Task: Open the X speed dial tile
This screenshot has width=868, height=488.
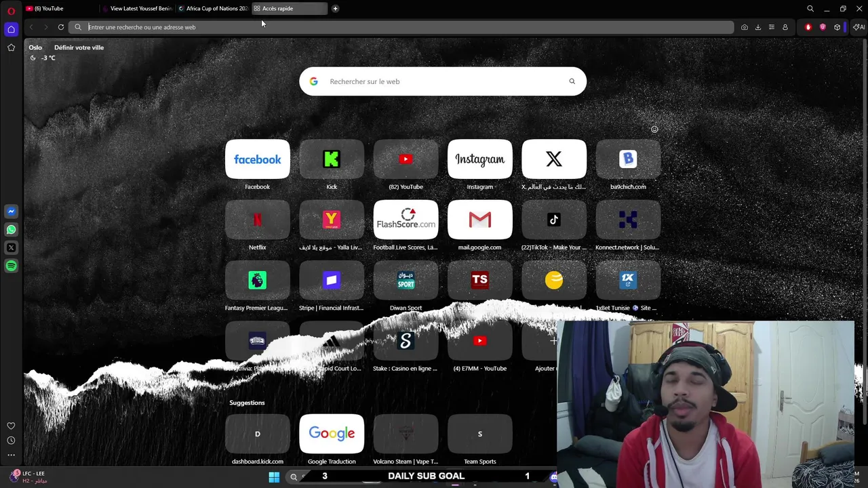Action: click(x=554, y=159)
